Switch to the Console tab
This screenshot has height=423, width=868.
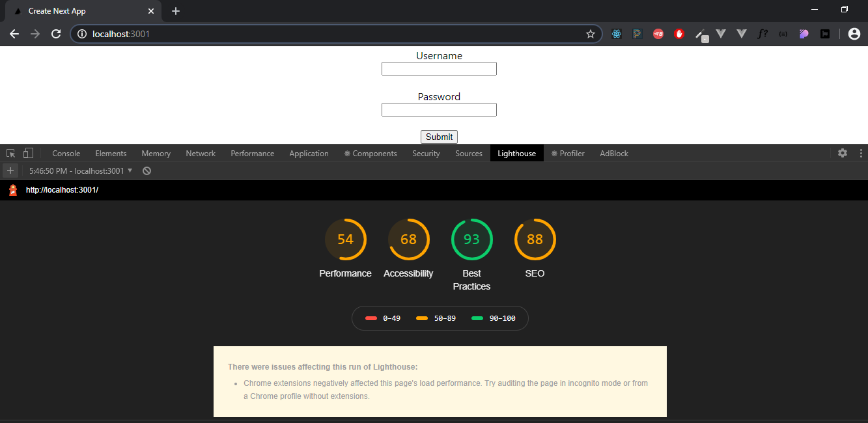(x=66, y=154)
